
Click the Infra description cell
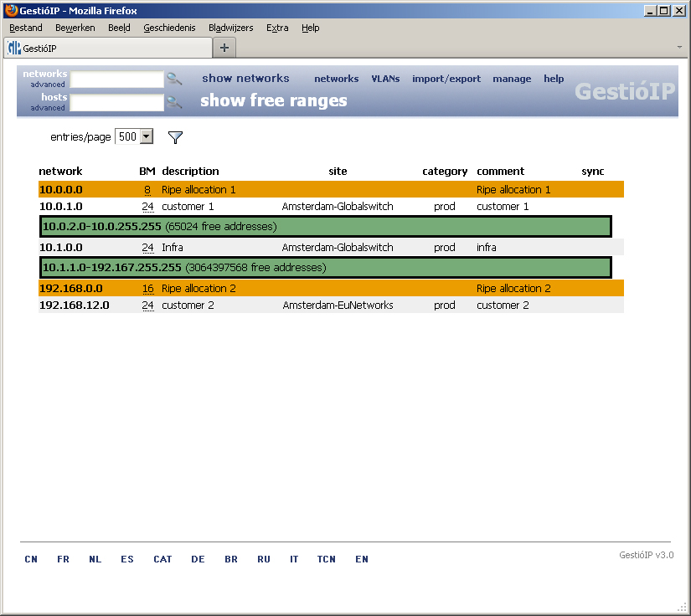point(173,248)
